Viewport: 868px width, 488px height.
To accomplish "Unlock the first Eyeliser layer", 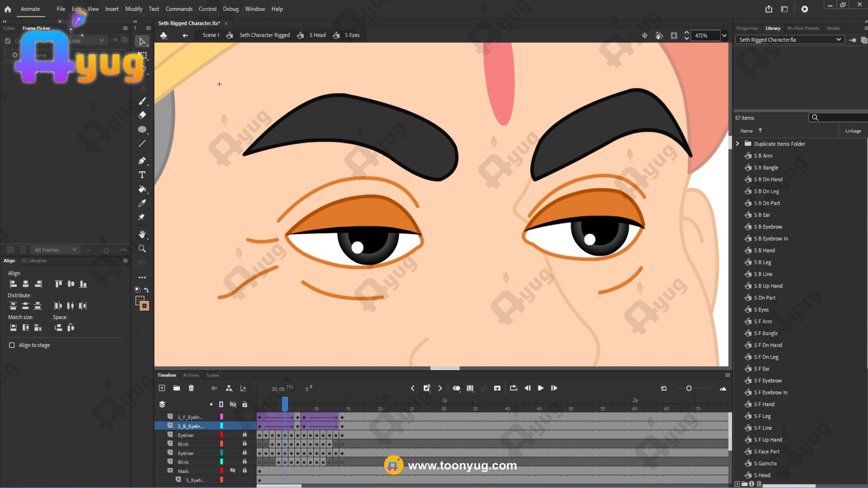I will point(245,435).
